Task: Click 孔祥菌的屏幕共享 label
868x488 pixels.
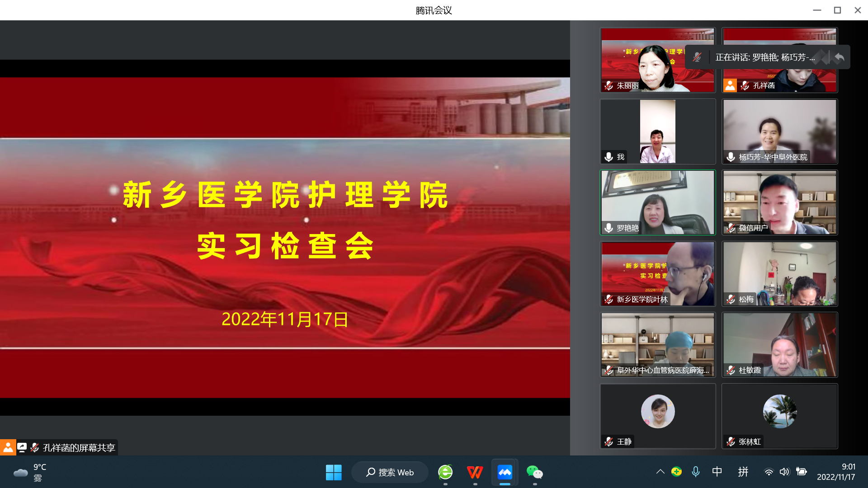Action: [x=79, y=448]
